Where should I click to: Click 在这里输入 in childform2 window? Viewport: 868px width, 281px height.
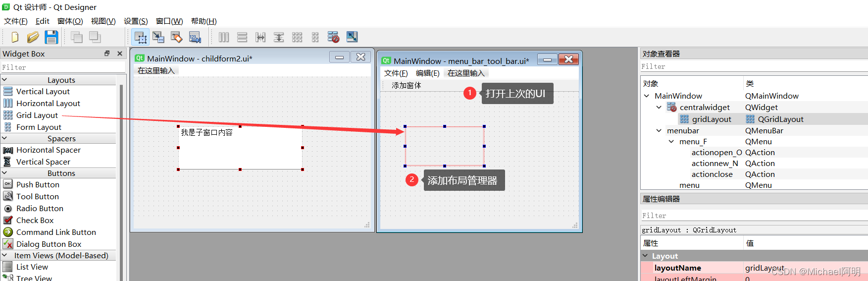[x=156, y=71]
